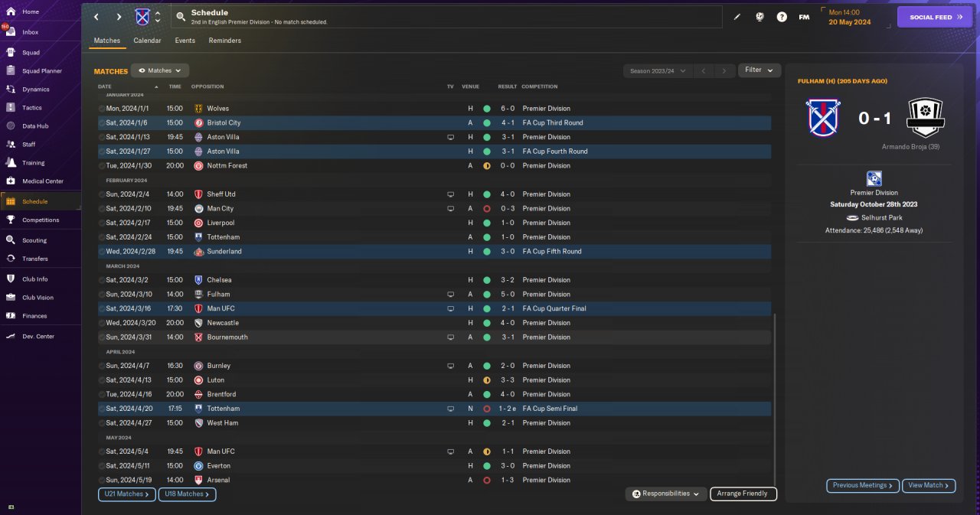
Task: Toggle the circle marker on Burnley row
Action: [x=102, y=366]
